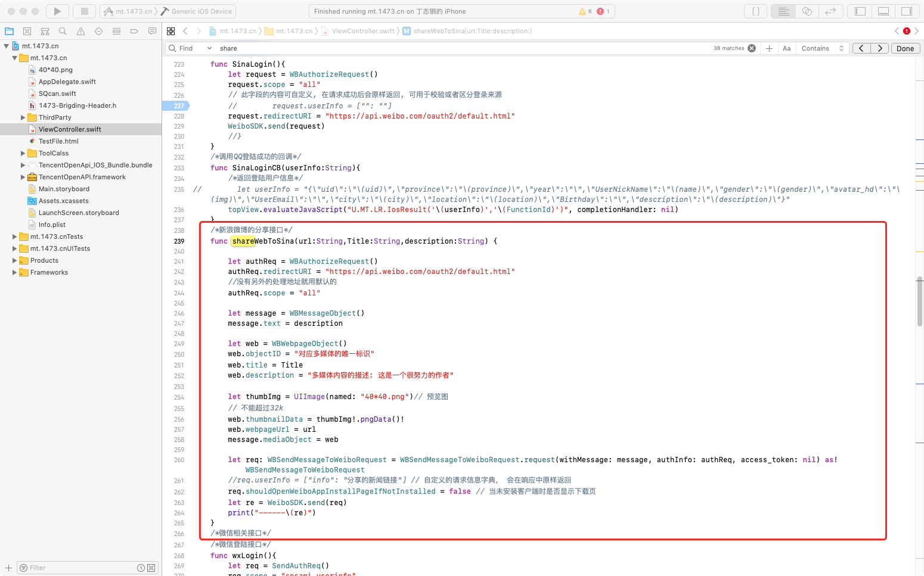Open mt.1473.cn scheme selector
The height and width of the screenshot is (576, 924).
[x=127, y=11]
